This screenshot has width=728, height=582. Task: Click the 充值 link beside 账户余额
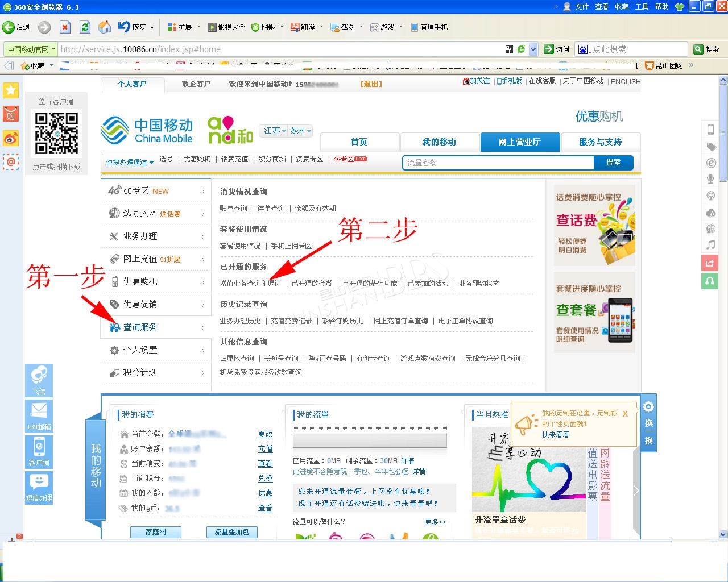coord(266,449)
